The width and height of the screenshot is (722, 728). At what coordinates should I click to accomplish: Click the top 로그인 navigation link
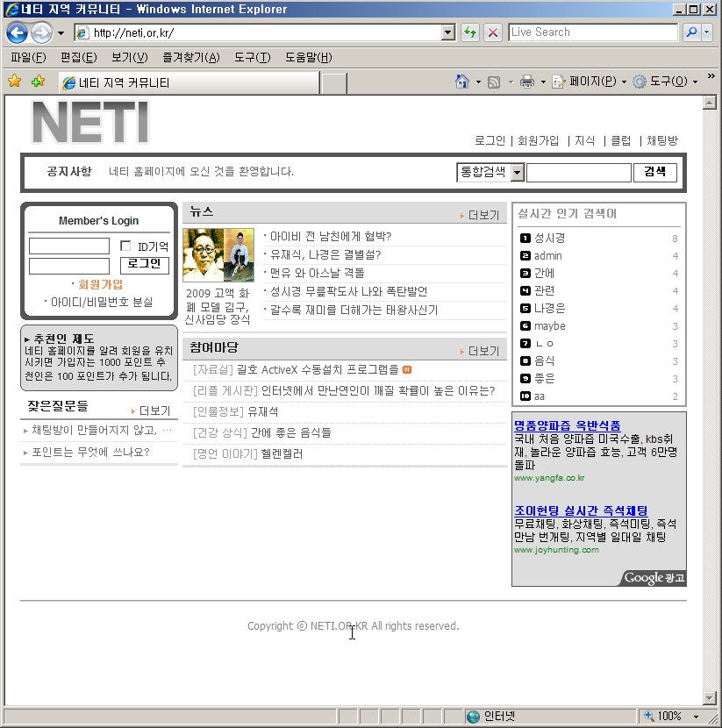click(490, 140)
